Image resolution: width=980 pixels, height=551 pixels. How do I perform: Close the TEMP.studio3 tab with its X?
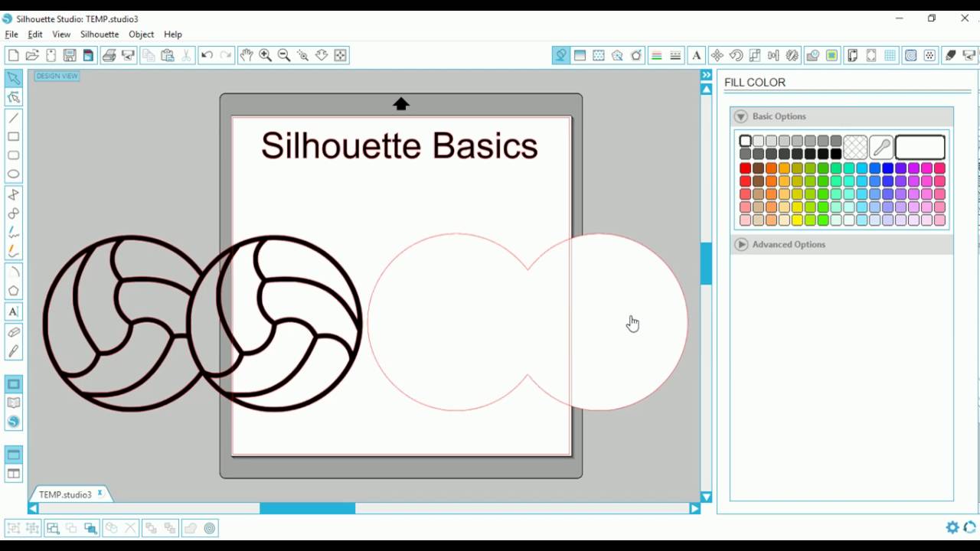100,494
